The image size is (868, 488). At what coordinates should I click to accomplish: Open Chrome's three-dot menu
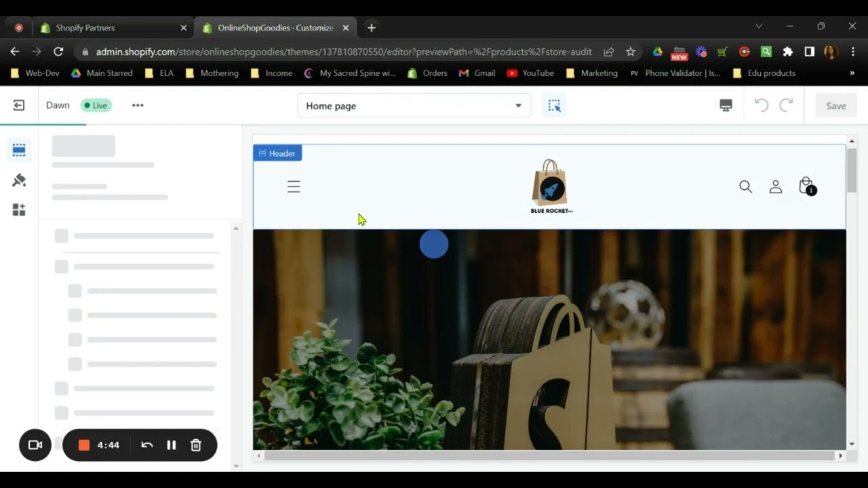click(852, 52)
